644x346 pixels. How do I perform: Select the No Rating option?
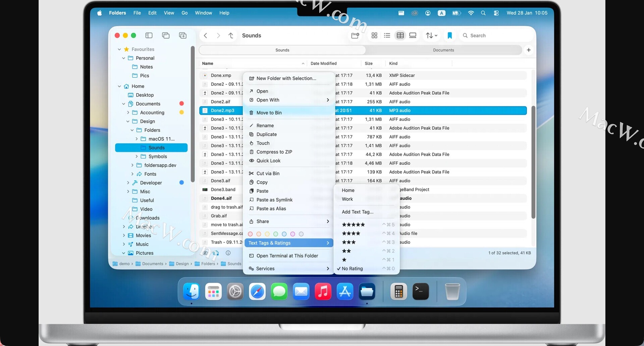(352, 269)
